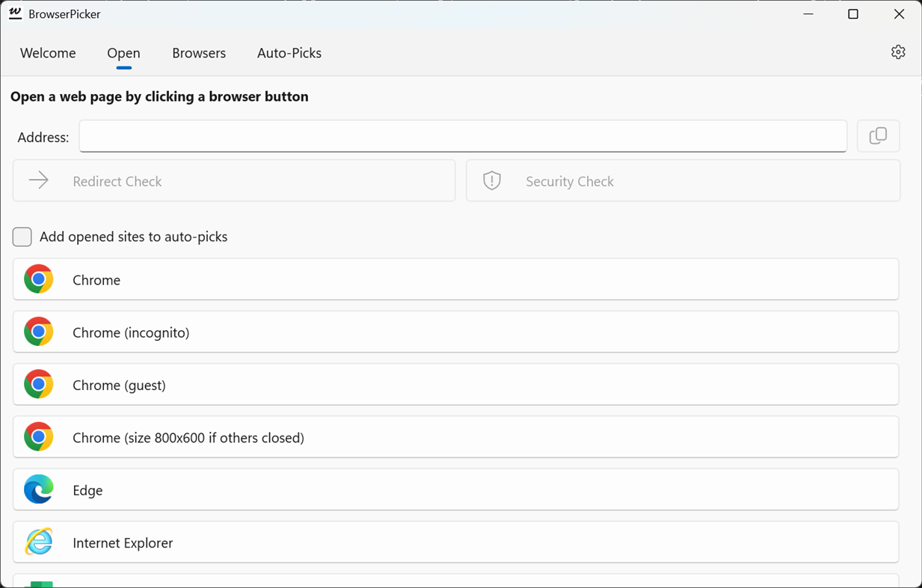
Task: Click the Chrome icon on the Chrome row
Action: (38, 279)
